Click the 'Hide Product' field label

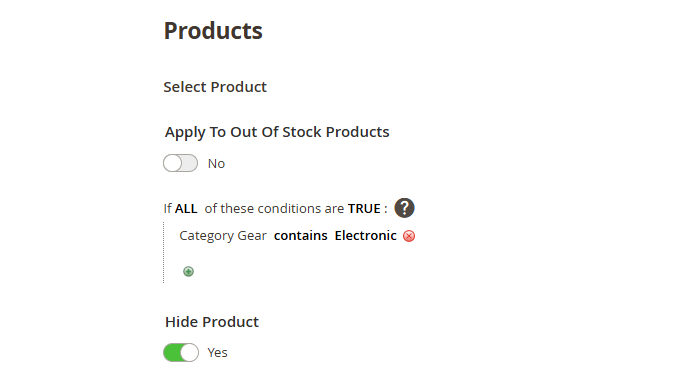[x=212, y=322]
